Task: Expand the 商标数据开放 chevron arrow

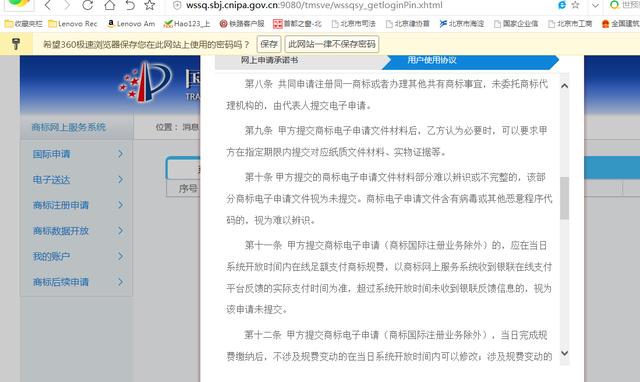Action: click(x=120, y=231)
